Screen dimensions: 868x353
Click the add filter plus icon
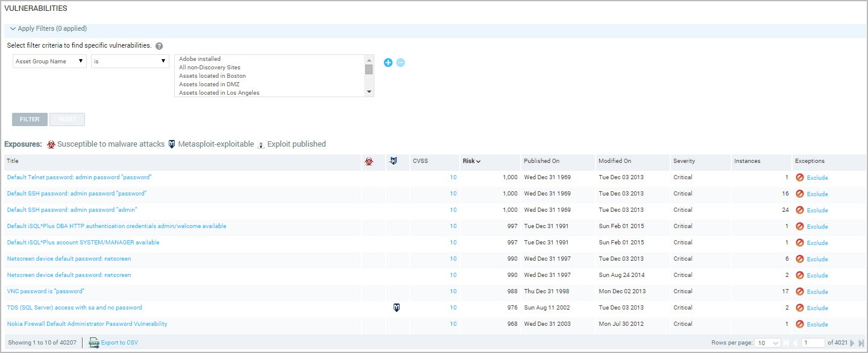388,63
